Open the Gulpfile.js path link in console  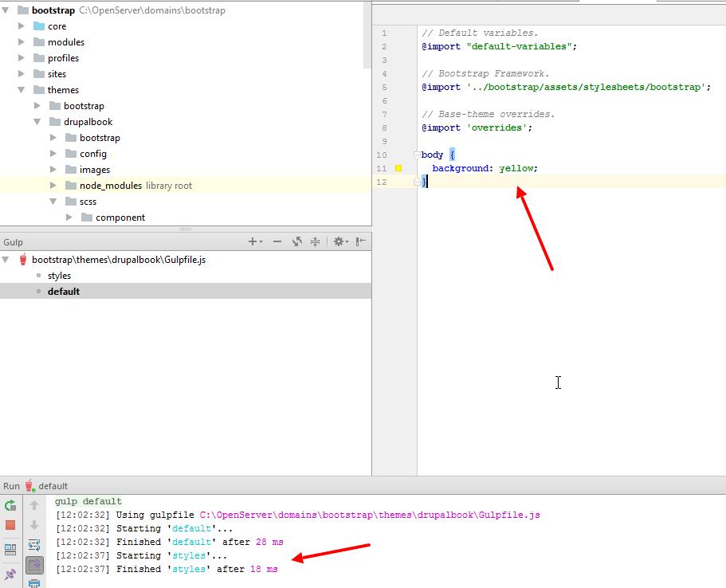[x=370, y=515]
